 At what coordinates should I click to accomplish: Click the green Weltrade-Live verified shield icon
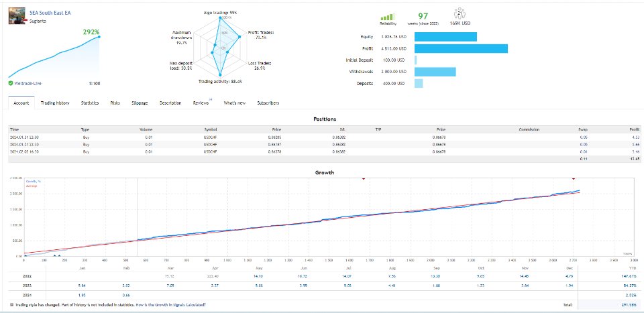point(11,83)
